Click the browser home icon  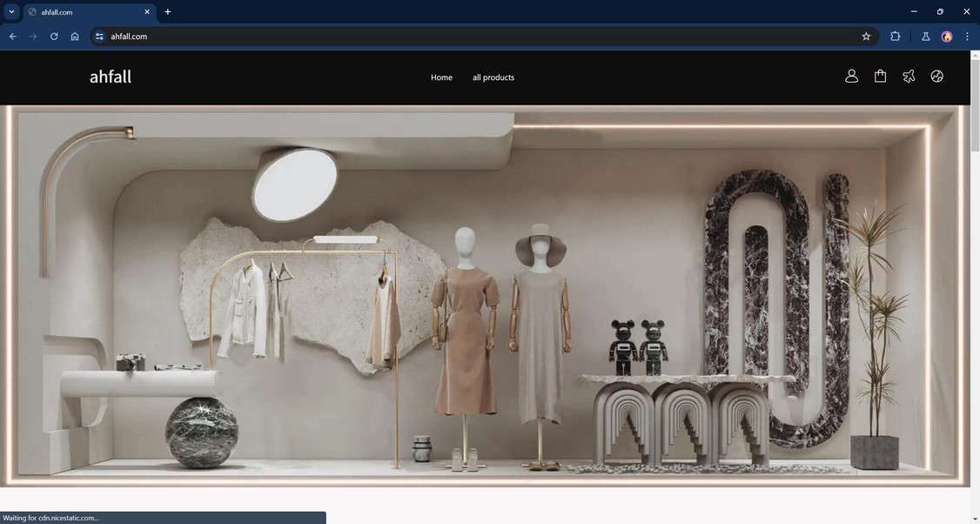tap(75, 37)
